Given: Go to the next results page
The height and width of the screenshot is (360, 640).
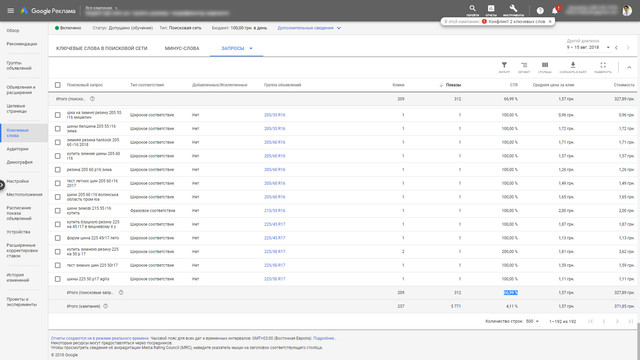Looking at the screenshot, I should (x=617, y=321).
